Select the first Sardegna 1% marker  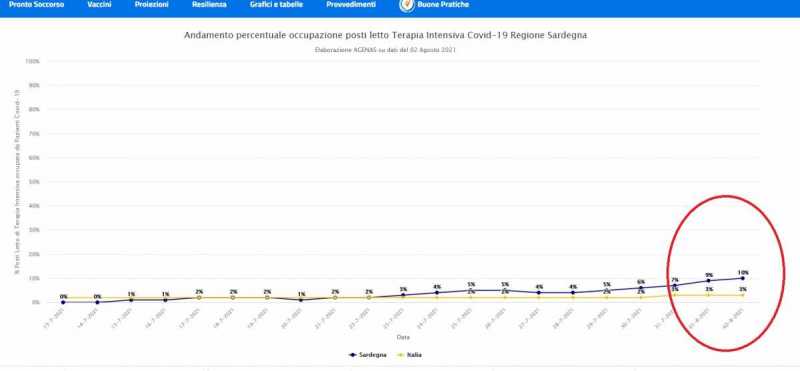coord(131,300)
